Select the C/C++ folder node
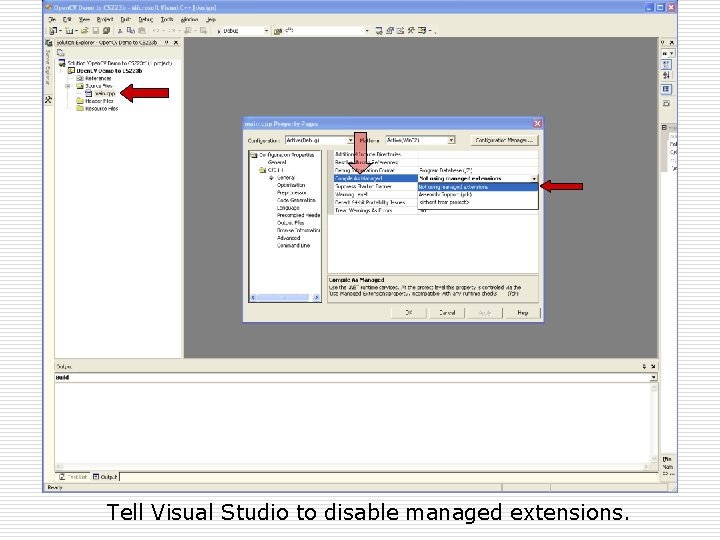Viewport: 720px width, 540px height. coord(271,170)
